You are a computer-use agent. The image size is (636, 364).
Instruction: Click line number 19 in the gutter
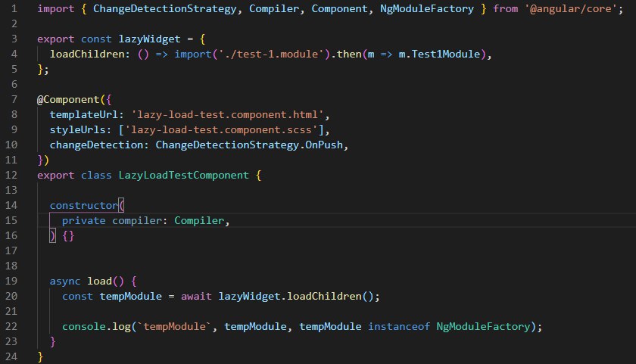coord(11,281)
